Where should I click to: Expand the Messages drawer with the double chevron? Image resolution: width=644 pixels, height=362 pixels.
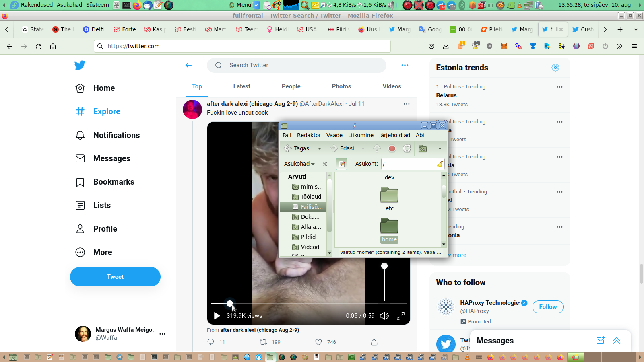click(x=617, y=341)
